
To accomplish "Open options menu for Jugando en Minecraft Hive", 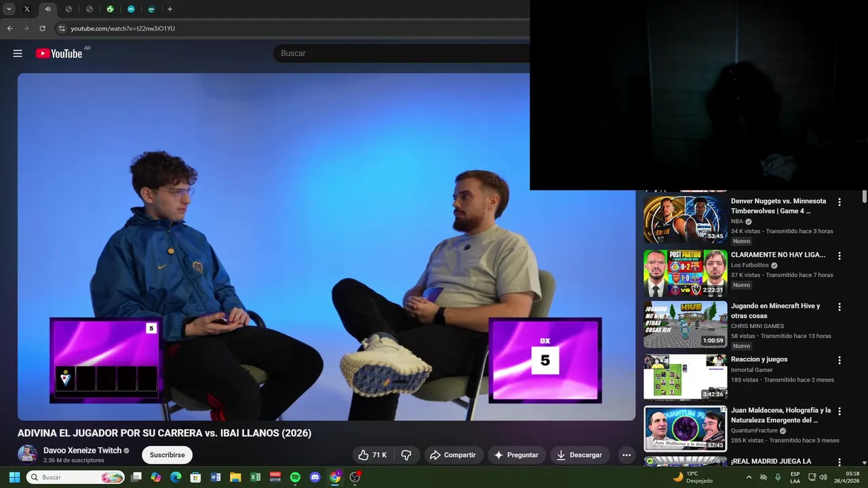I will point(840,307).
